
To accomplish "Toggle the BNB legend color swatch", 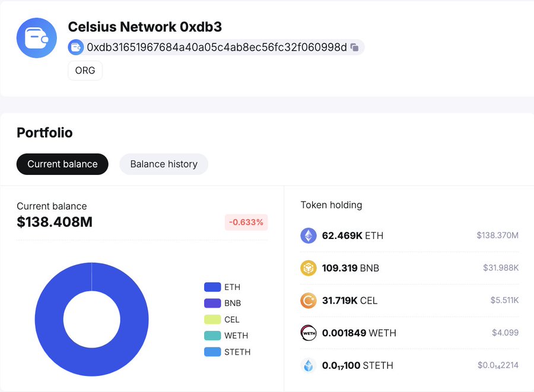I will pyautogui.click(x=212, y=303).
